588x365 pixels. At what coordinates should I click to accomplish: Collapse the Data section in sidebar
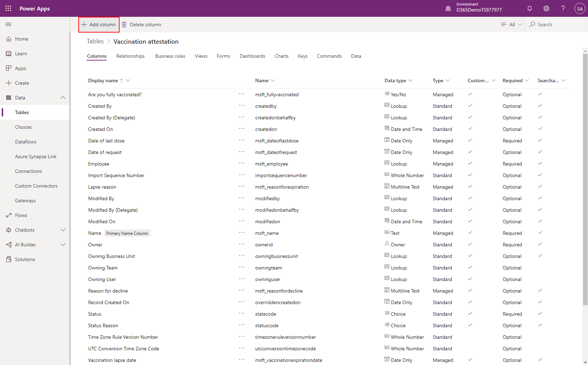(63, 98)
